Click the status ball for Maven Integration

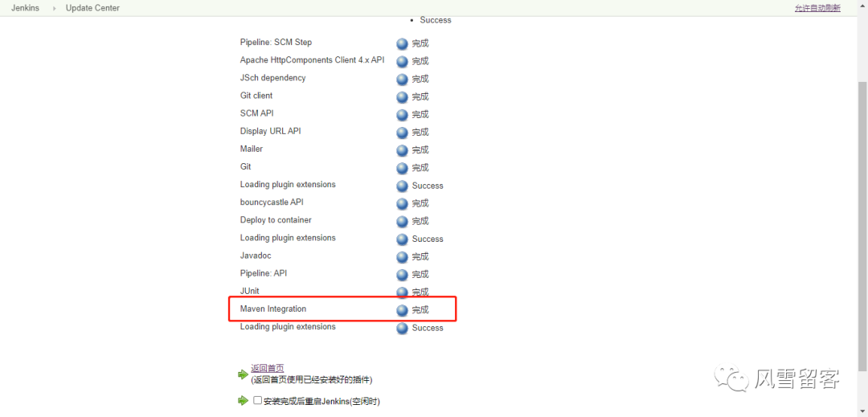pyautogui.click(x=403, y=311)
